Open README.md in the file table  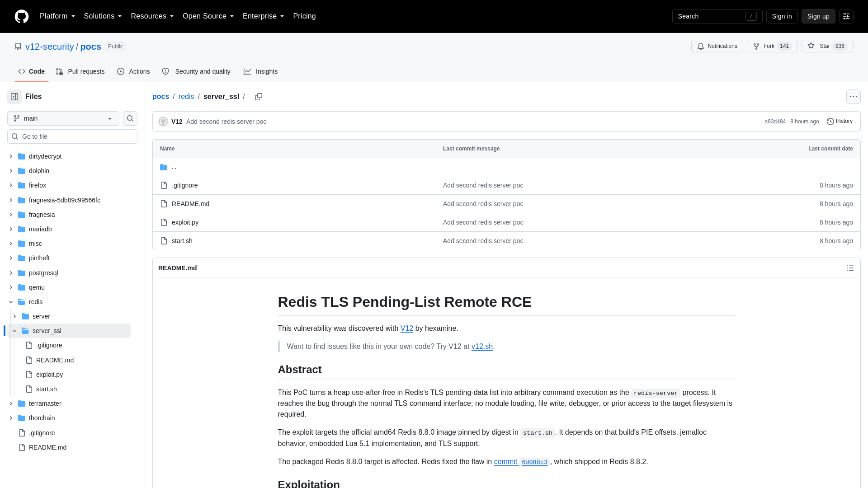click(x=190, y=204)
